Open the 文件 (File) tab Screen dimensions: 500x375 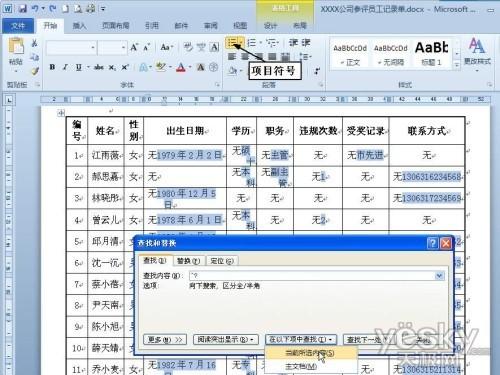coord(18,25)
